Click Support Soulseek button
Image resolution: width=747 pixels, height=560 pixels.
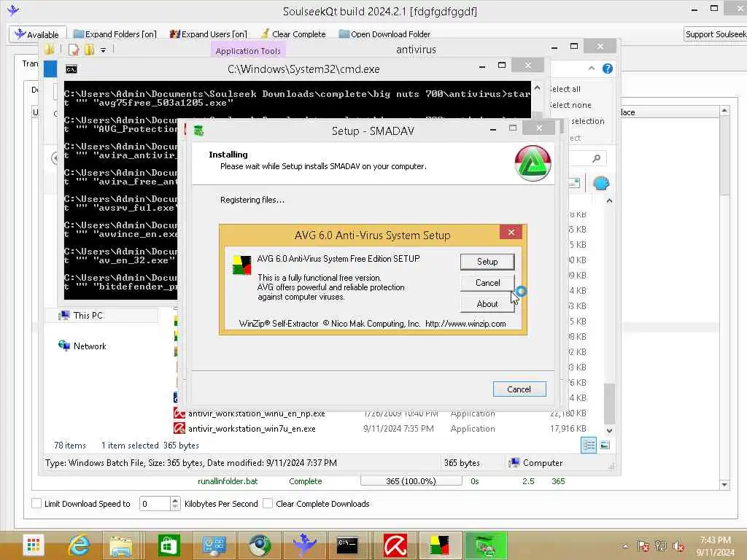(x=715, y=34)
